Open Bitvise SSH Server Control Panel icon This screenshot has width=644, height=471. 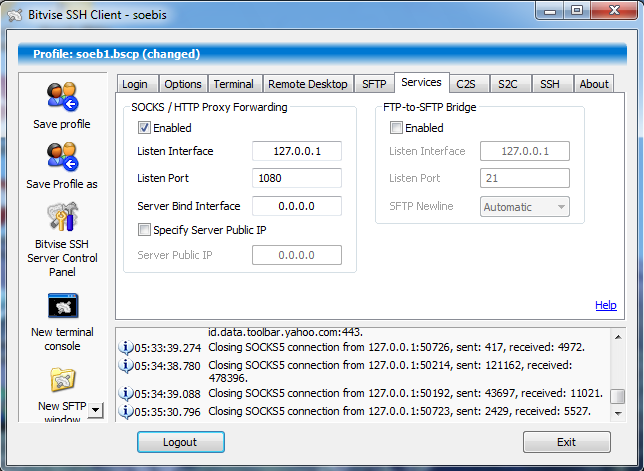click(x=62, y=216)
